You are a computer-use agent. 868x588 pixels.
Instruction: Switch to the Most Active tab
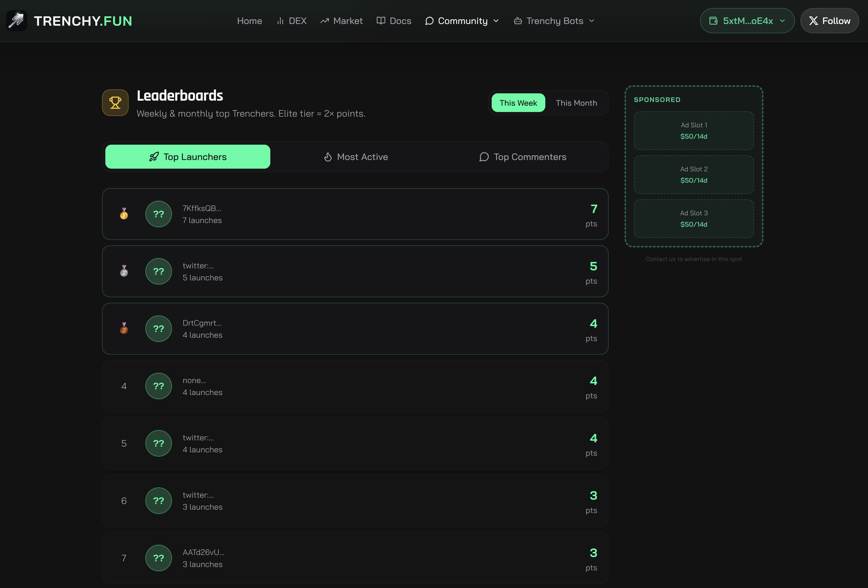point(356,157)
